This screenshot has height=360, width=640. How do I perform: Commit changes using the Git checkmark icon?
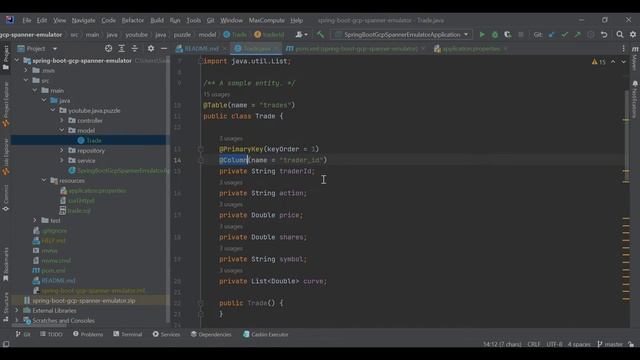coord(564,35)
